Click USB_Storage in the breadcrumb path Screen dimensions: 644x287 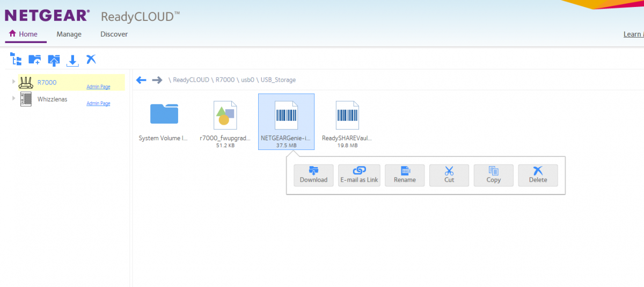point(278,80)
